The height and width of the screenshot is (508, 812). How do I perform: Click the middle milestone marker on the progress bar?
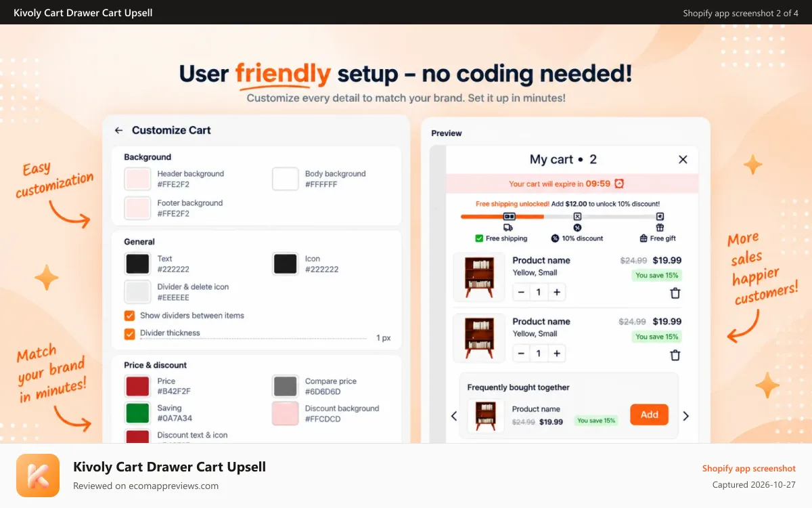[577, 217]
